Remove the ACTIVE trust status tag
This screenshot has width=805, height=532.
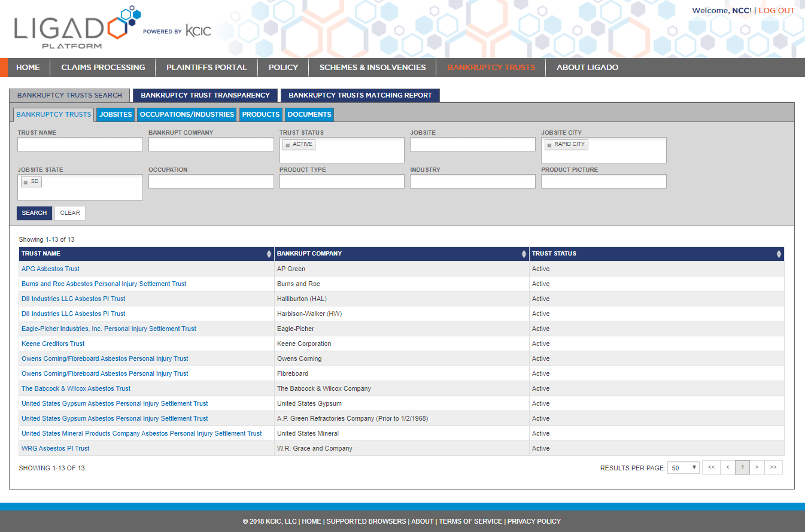click(x=288, y=145)
